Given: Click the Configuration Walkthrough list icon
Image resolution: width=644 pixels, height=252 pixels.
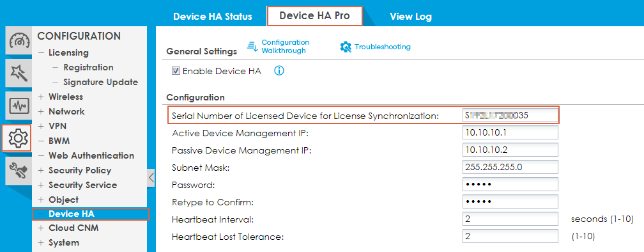Looking at the screenshot, I should [x=252, y=47].
